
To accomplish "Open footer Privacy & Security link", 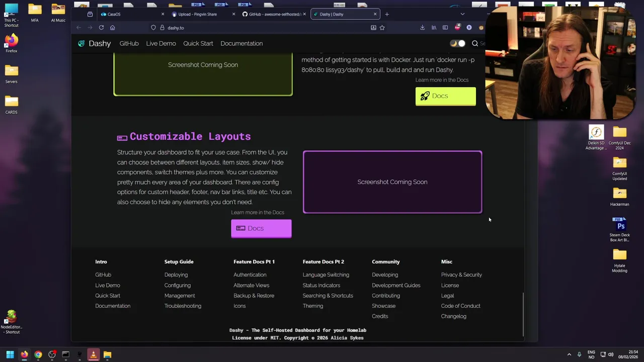I will click(461, 275).
